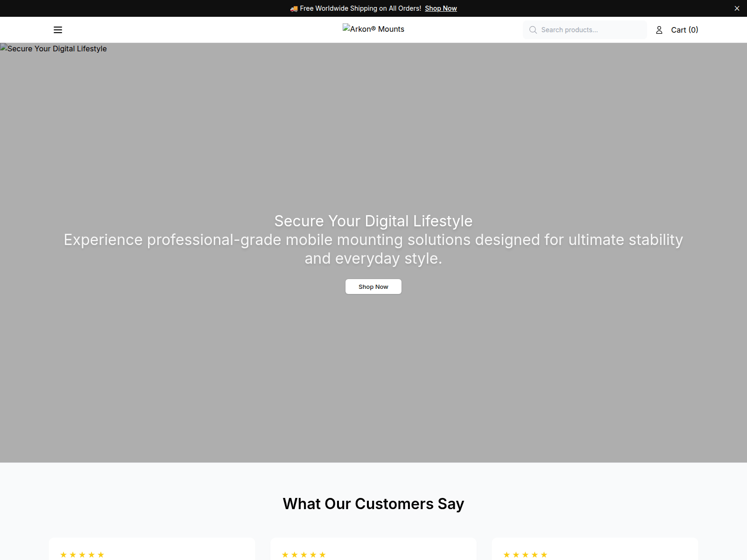This screenshot has width=747, height=560.
Task: Follow the Shop Now link in announcement bar
Action: [x=441, y=8]
